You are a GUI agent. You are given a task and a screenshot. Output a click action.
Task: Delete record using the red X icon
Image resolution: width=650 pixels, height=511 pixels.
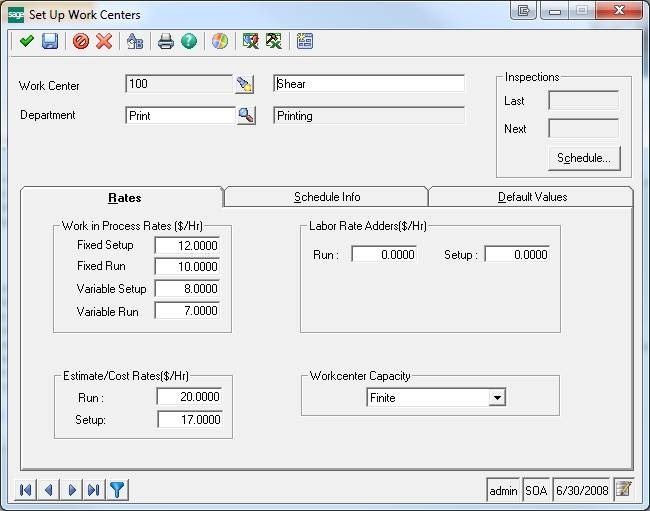[103, 42]
